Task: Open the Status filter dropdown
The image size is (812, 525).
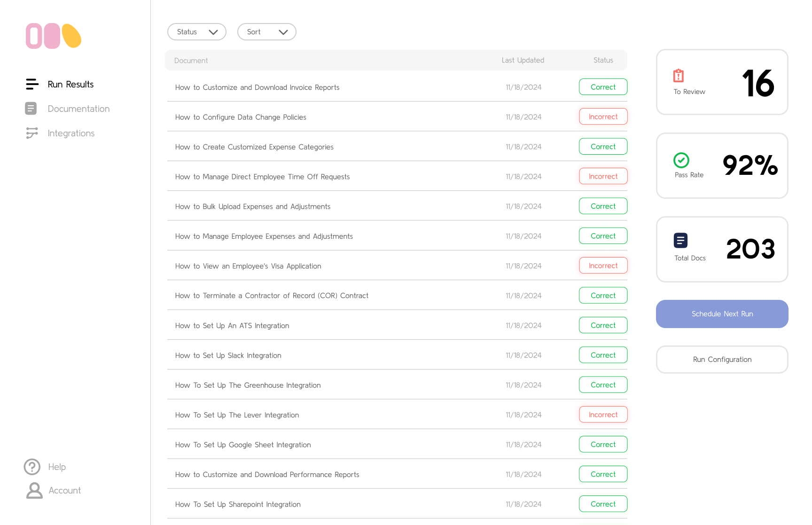Action: (197, 32)
